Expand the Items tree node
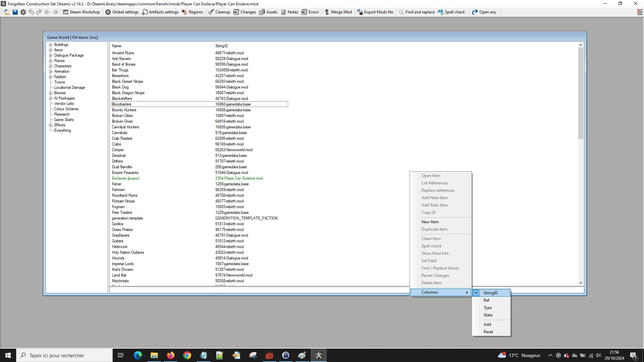This screenshot has height=362, width=644. [51, 50]
